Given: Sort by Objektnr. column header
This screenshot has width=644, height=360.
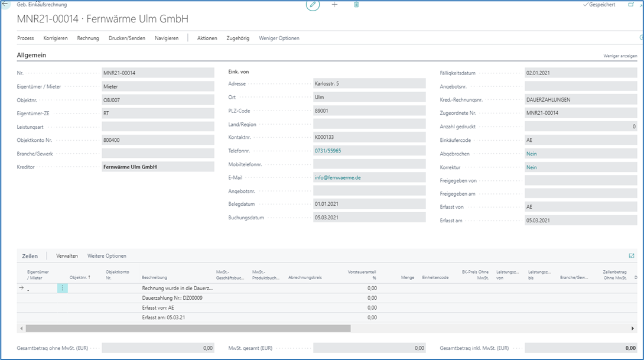Looking at the screenshot, I should (x=80, y=277).
